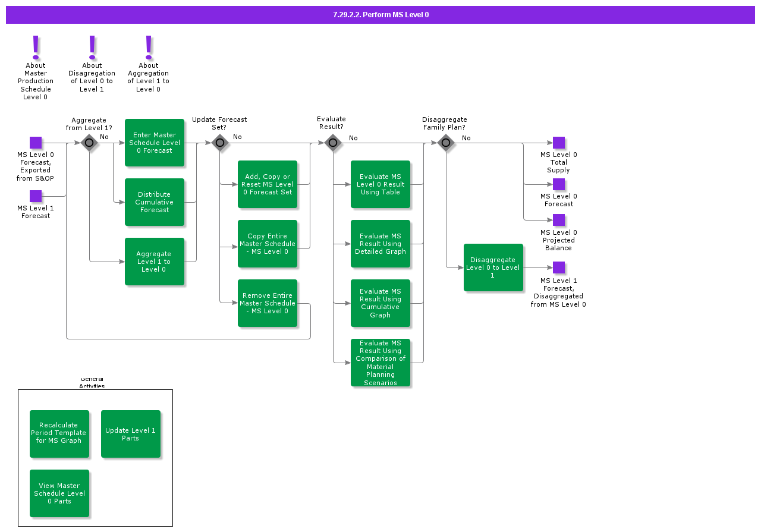Open Recalculate Period Template for MS Graph
This screenshot has width=761, height=532.
[x=59, y=434]
